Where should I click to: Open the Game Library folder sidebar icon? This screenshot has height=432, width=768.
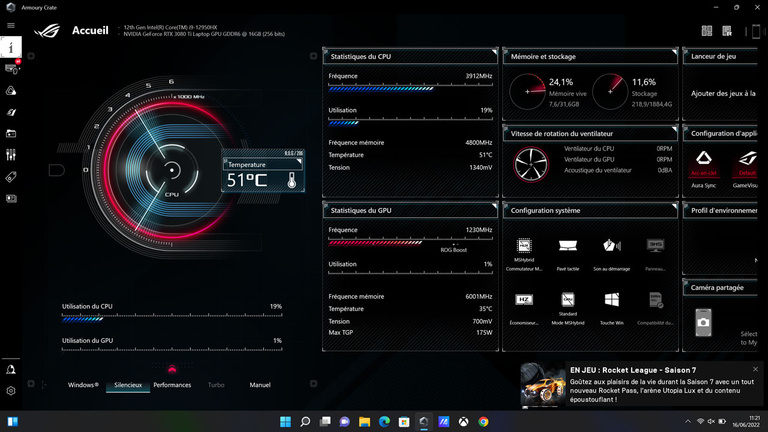pyautogui.click(x=11, y=133)
